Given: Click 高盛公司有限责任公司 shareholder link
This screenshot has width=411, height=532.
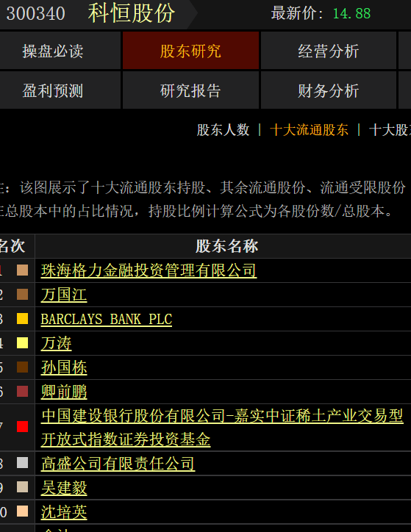Looking at the screenshot, I should [x=118, y=464].
